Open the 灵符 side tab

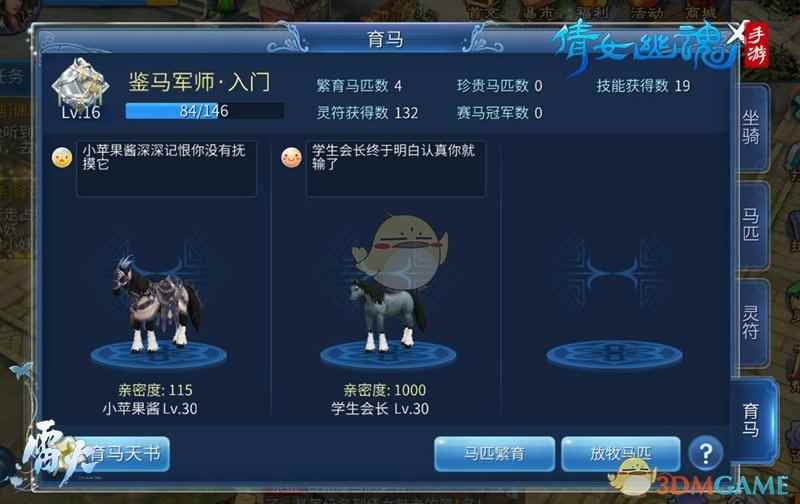pyautogui.click(x=751, y=322)
